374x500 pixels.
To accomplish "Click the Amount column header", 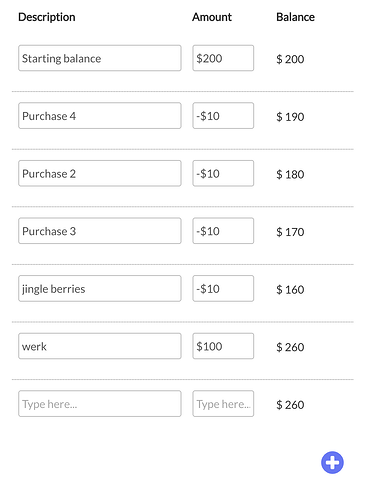I will coord(212,17).
